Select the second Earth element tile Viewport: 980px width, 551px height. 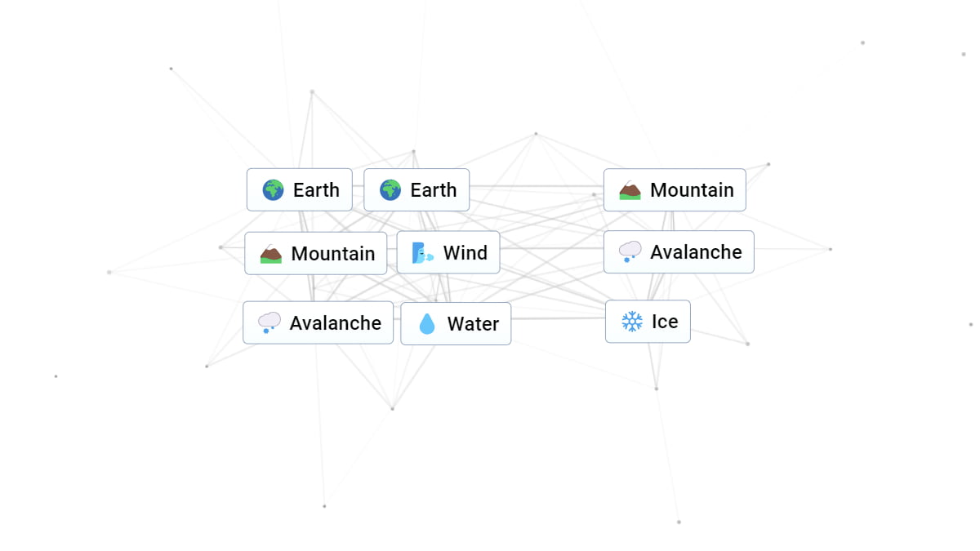(x=416, y=189)
